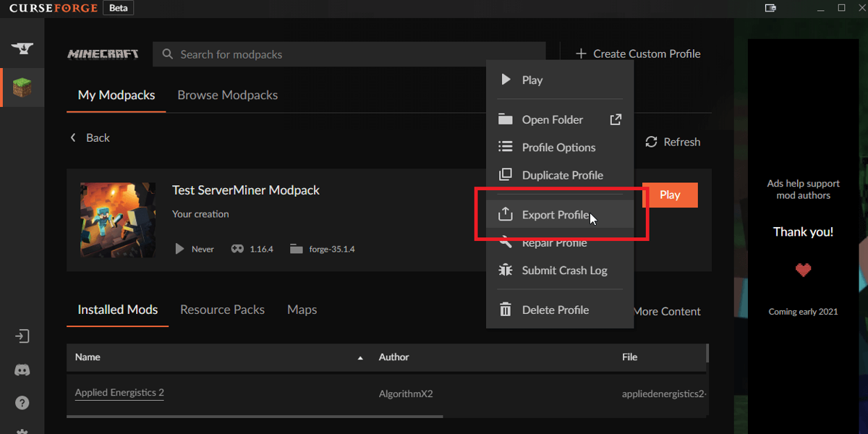This screenshot has height=434, width=868.
Task: Click the Refresh circular arrows icon
Action: click(651, 142)
